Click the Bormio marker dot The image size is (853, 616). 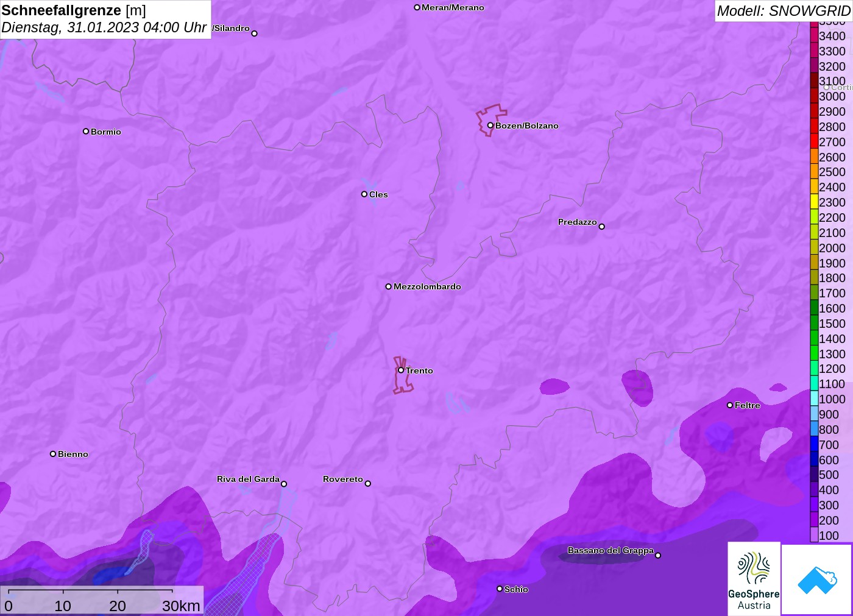coord(86,131)
